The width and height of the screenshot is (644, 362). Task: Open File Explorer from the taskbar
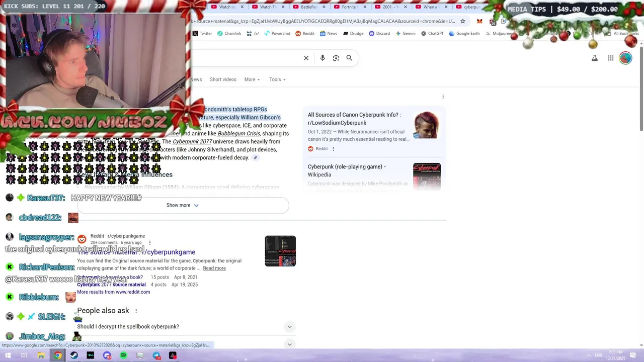41,355
